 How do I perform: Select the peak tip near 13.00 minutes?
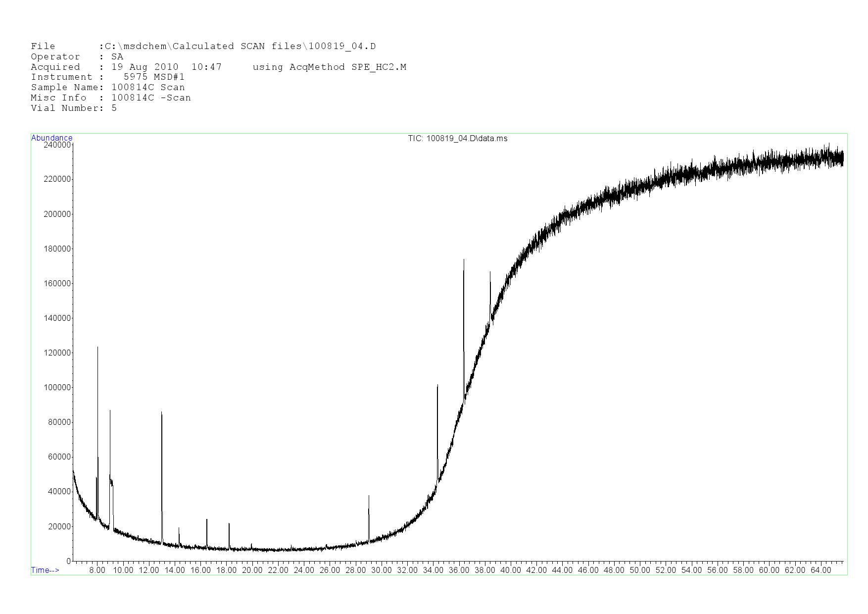coord(161,412)
